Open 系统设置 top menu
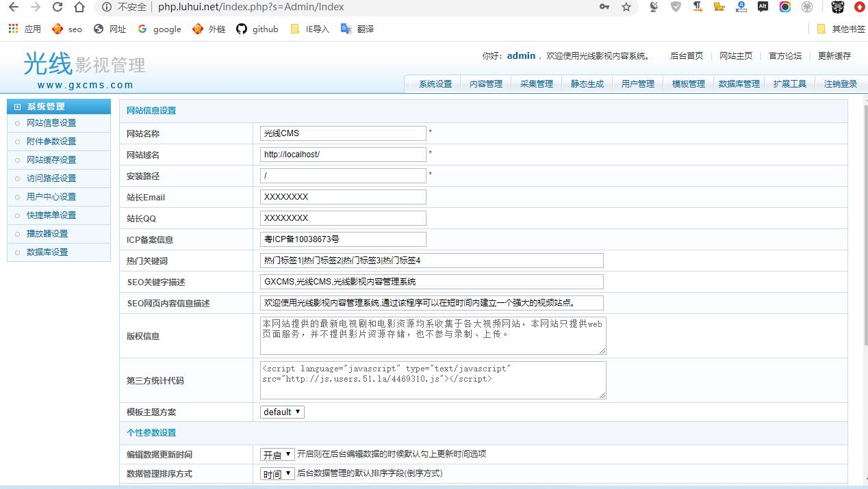Viewport: 868px width, 489px height. (435, 83)
